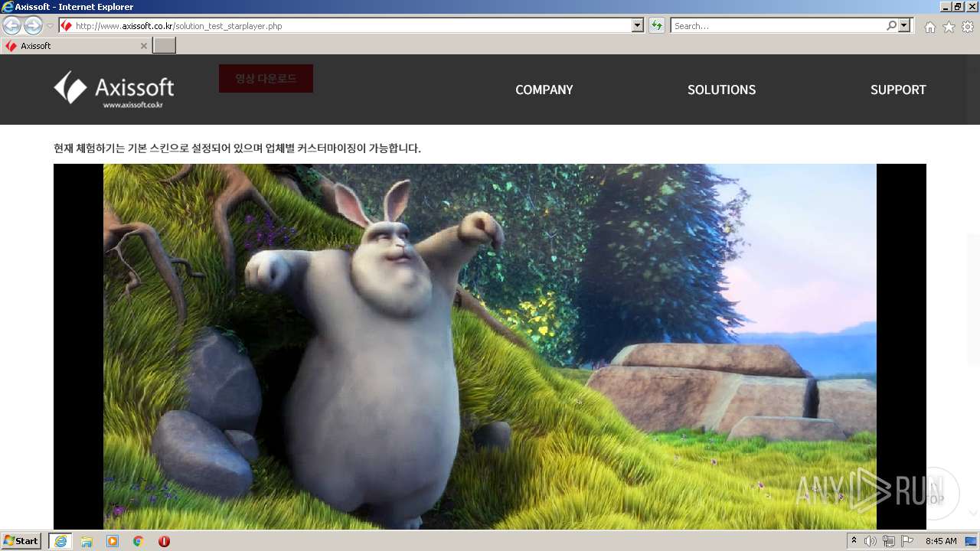
Task: Click the IE Back navigation arrow
Action: (11, 25)
